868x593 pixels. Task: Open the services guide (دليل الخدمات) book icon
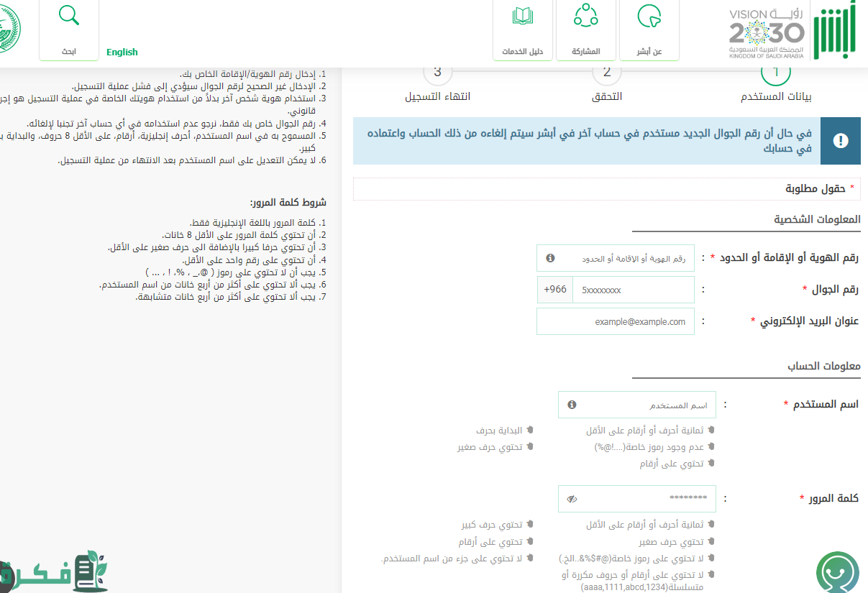point(523,16)
